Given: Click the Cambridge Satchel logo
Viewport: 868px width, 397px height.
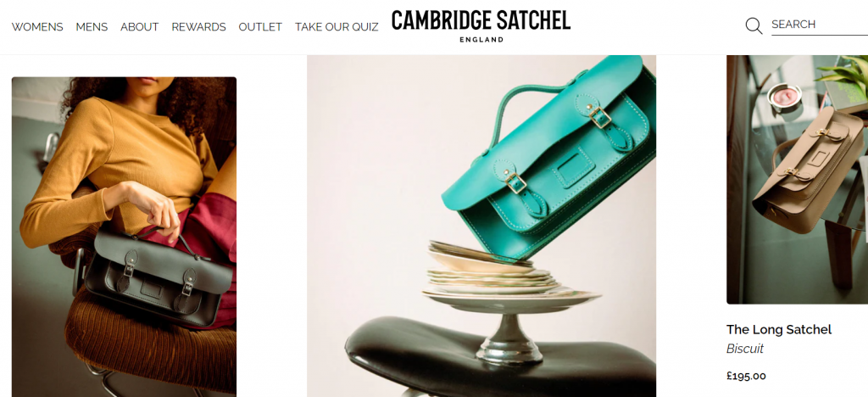Looking at the screenshot, I should click(481, 25).
